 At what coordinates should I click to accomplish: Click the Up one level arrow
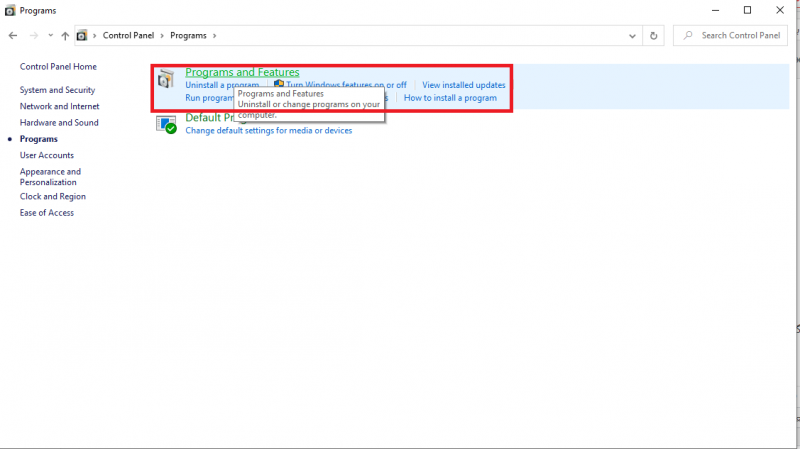[x=65, y=35]
